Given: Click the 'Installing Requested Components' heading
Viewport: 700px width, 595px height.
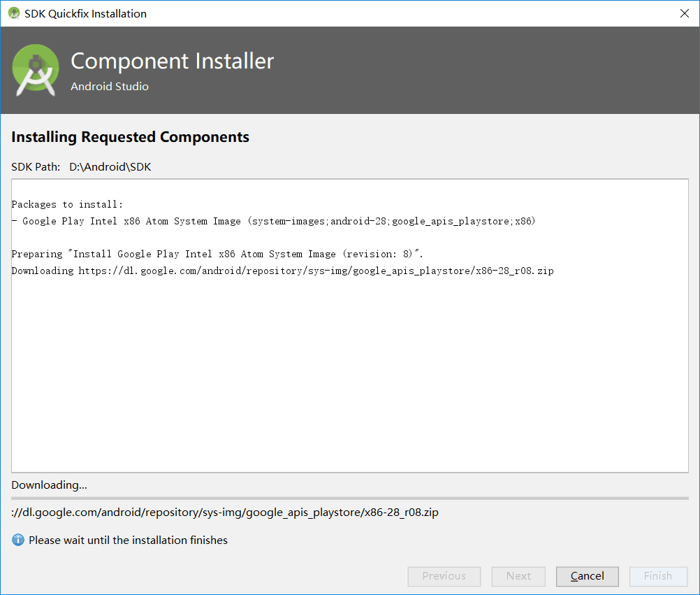Looking at the screenshot, I should 131,137.
